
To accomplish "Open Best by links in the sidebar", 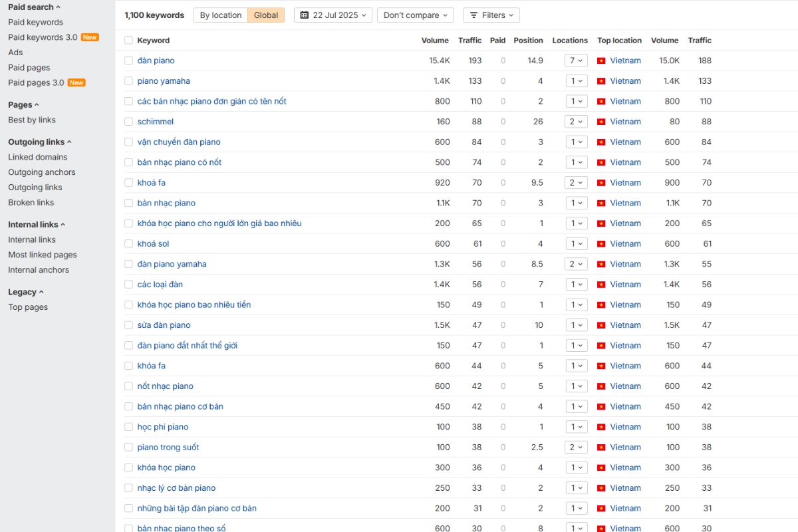I will (x=32, y=120).
